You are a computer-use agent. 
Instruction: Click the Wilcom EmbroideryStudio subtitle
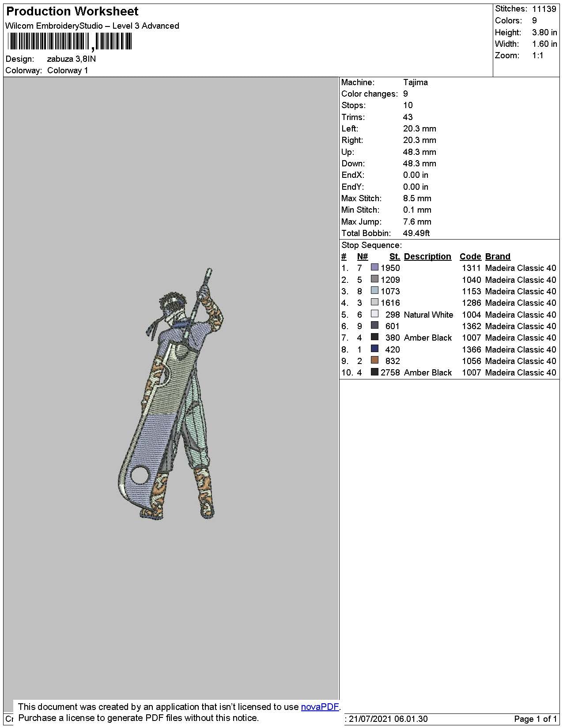[x=92, y=26]
